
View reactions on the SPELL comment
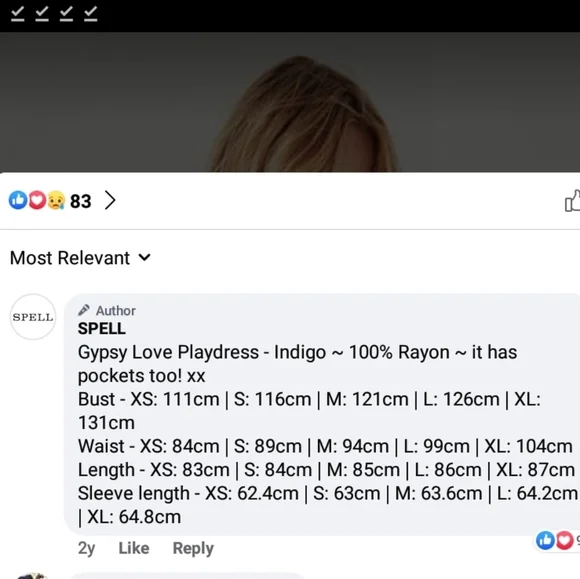(x=558, y=541)
